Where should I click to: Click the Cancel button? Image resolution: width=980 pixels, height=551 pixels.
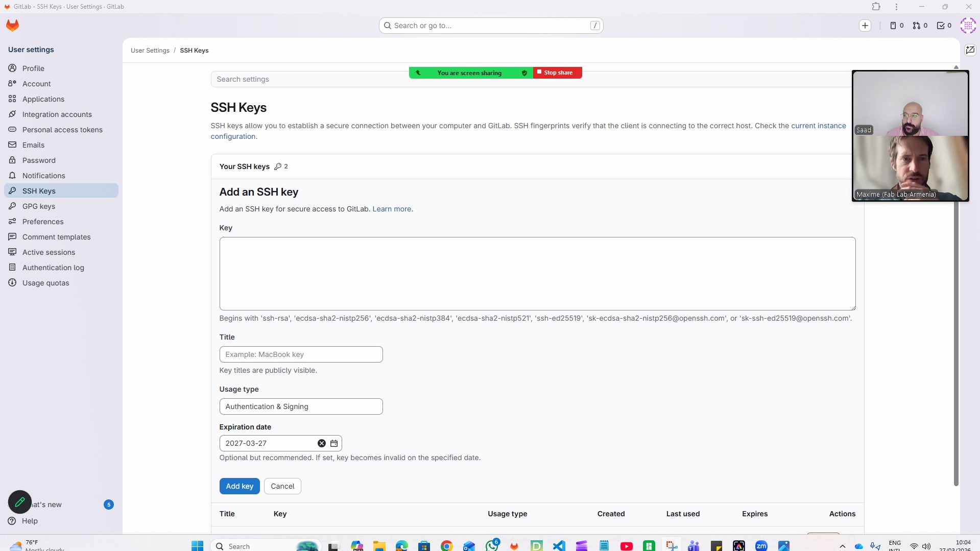(282, 486)
